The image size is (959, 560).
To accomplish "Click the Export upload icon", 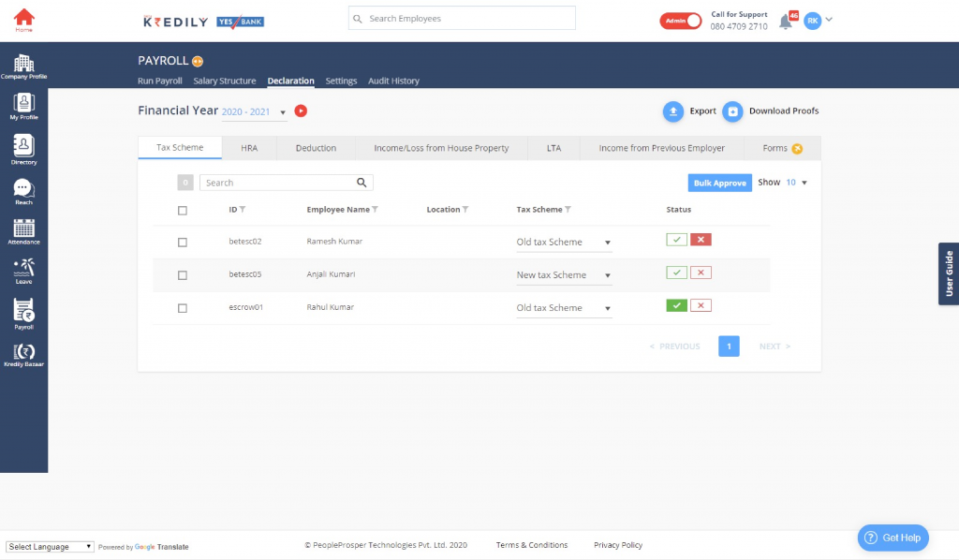I will pyautogui.click(x=672, y=111).
